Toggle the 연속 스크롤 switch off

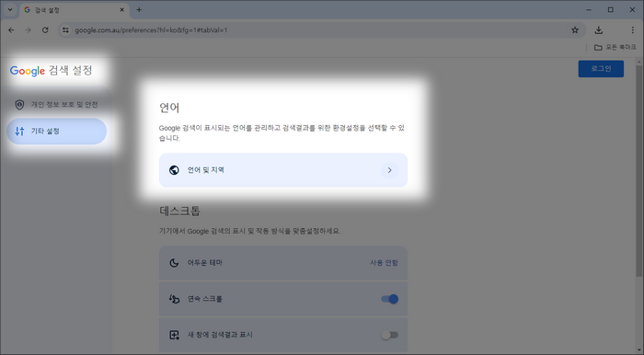tap(390, 299)
